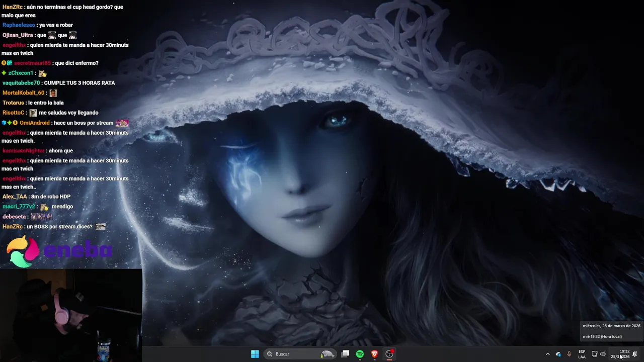The width and height of the screenshot is (644, 362).
Task: Click the message 'ya vas a robar'
Action: (x=56, y=25)
